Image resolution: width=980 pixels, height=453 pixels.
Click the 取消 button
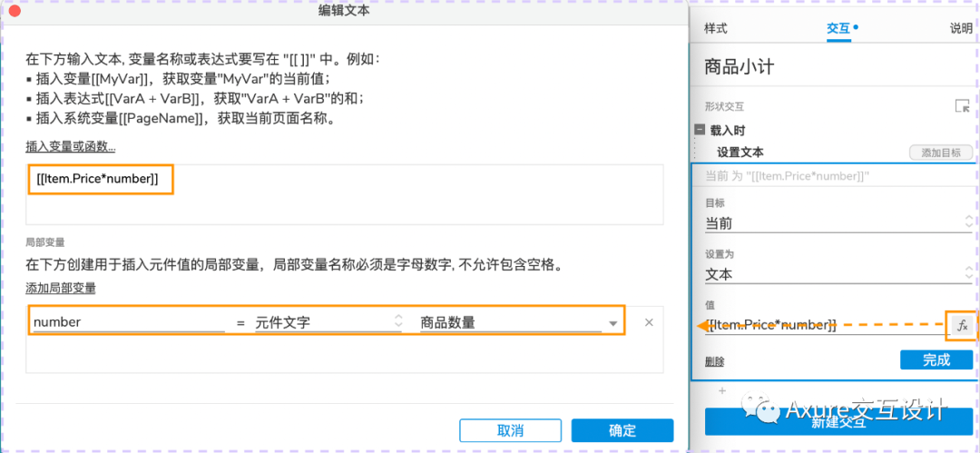(511, 430)
